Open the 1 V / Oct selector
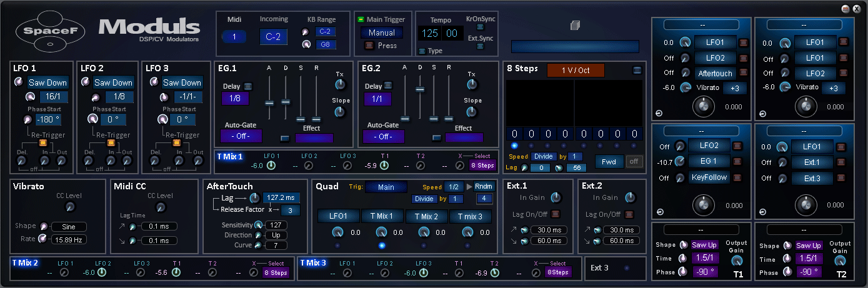868x288 pixels. click(x=576, y=70)
